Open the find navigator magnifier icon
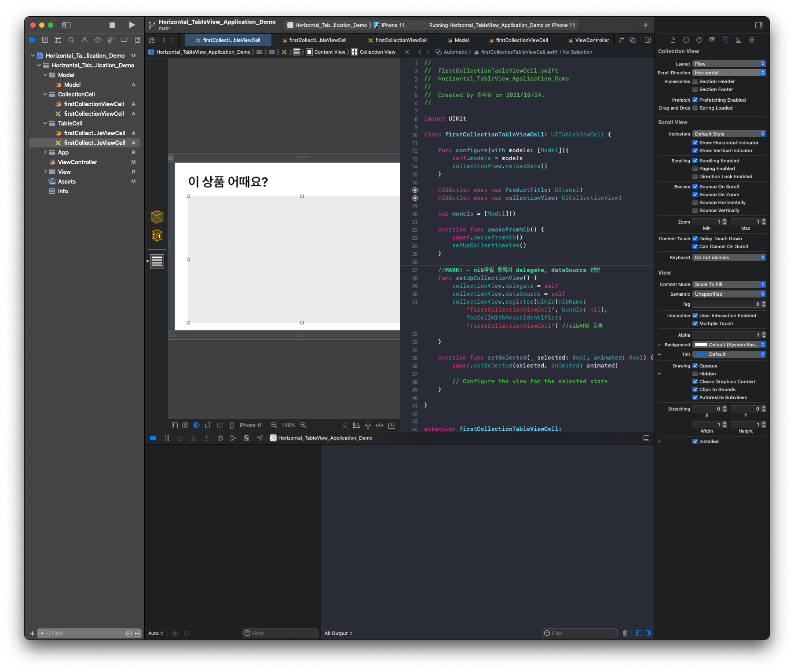This screenshot has width=794, height=672. [x=71, y=40]
